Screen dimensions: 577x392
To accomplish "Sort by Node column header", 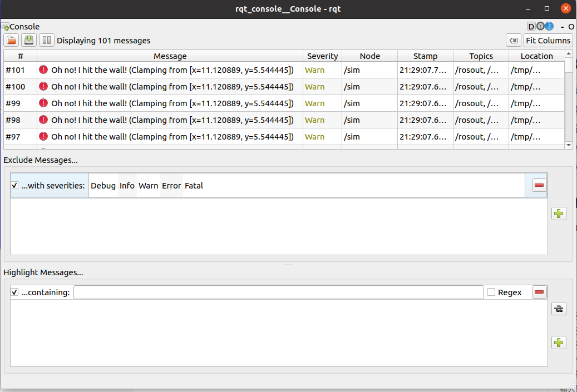I will [370, 56].
